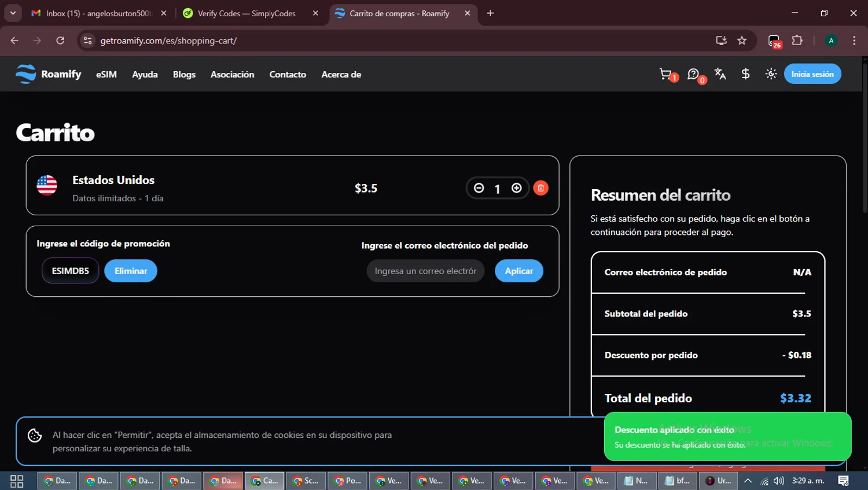Open the Acerca de menu item
868x490 pixels.
[341, 74]
